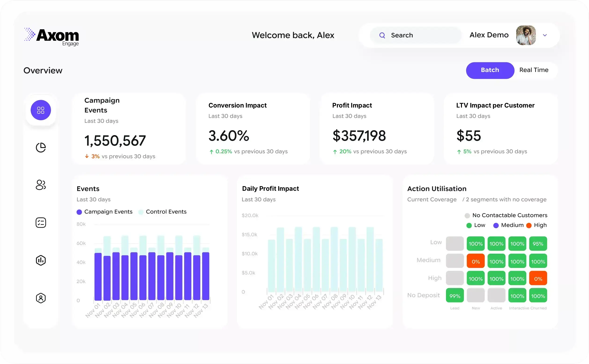Click the 80k axis label in Events chart
Viewport: 589px width, 364px height.
[x=81, y=224]
